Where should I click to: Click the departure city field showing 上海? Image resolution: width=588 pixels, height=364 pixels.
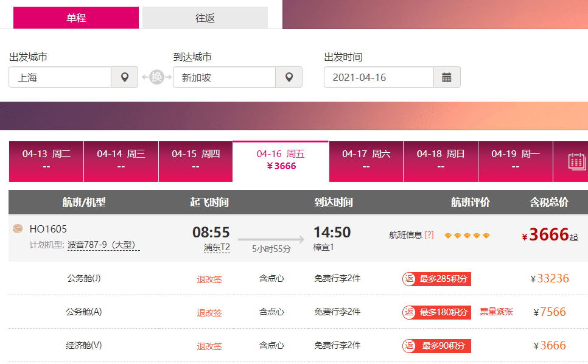(60, 77)
